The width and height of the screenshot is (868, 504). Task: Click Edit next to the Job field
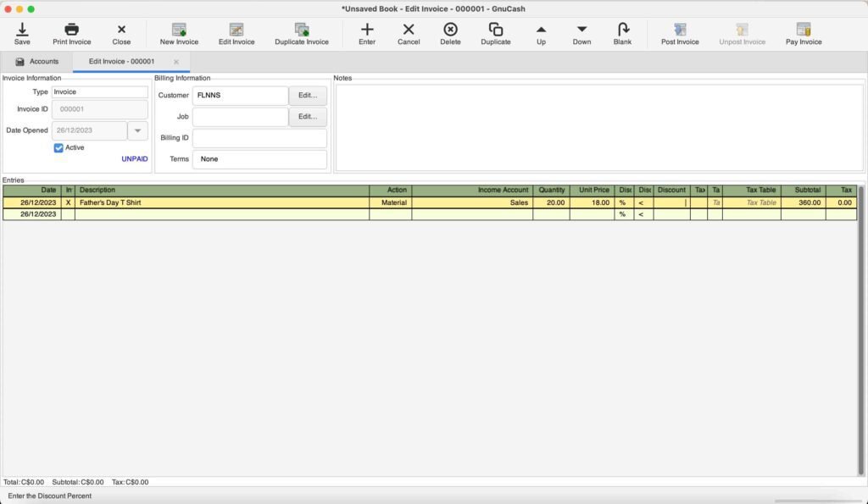coord(307,116)
